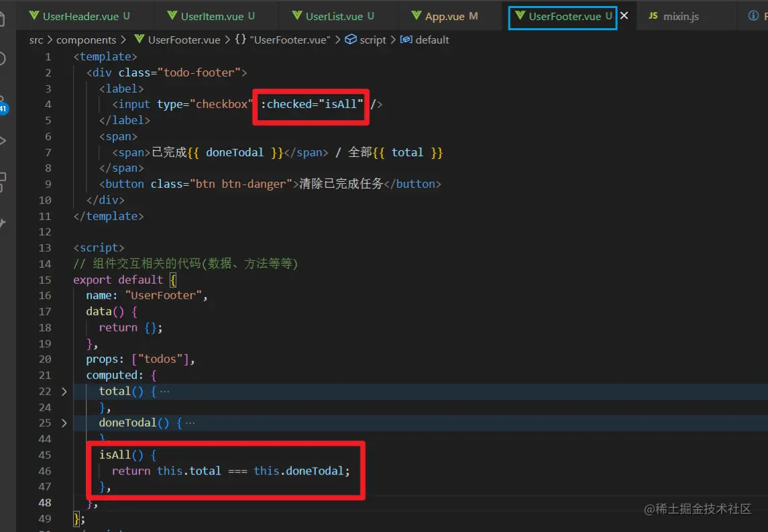Switch to the UserList.vue tab

(335, 16)
